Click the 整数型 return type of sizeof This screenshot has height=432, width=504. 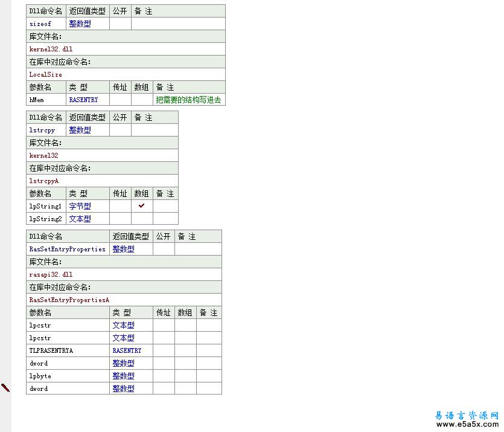tap(80, 24)
